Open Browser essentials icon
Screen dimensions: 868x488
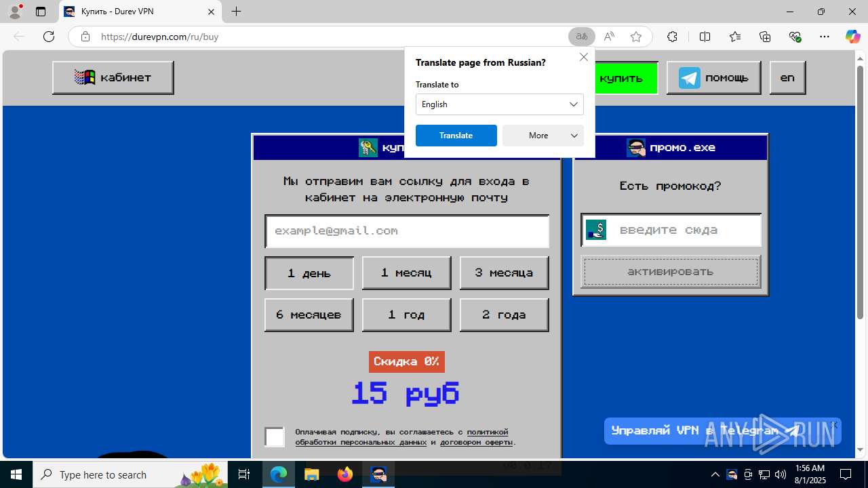(x=795, y=37)
